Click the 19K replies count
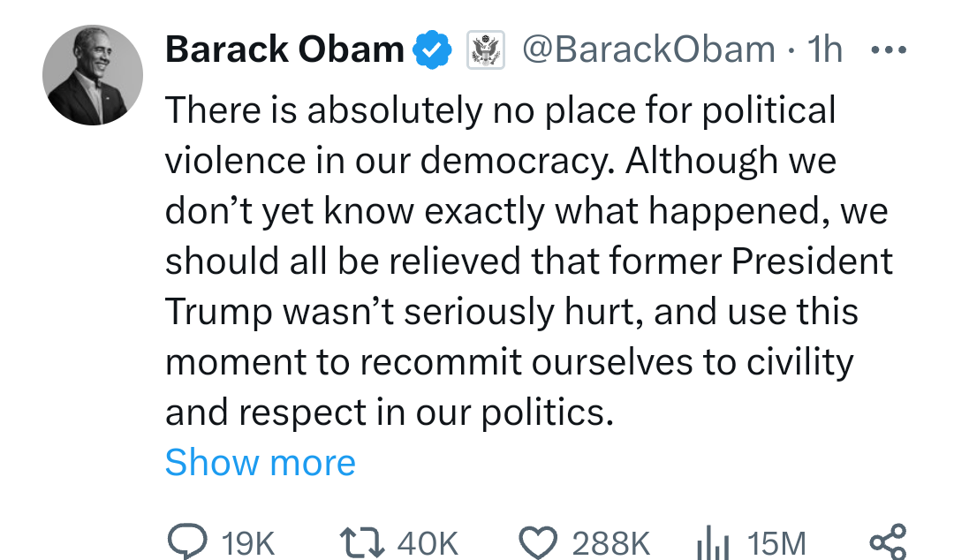954x560 pixels. click(x=249, y=542)
